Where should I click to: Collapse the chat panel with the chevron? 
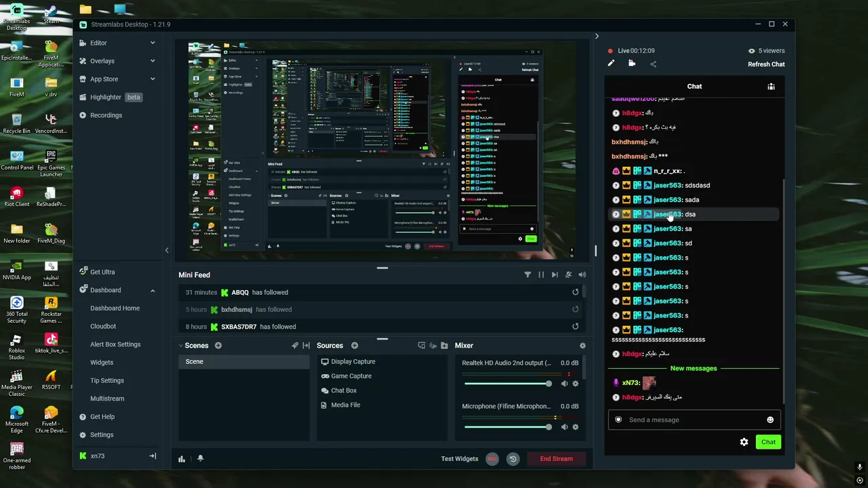click(x=597, y=37)
